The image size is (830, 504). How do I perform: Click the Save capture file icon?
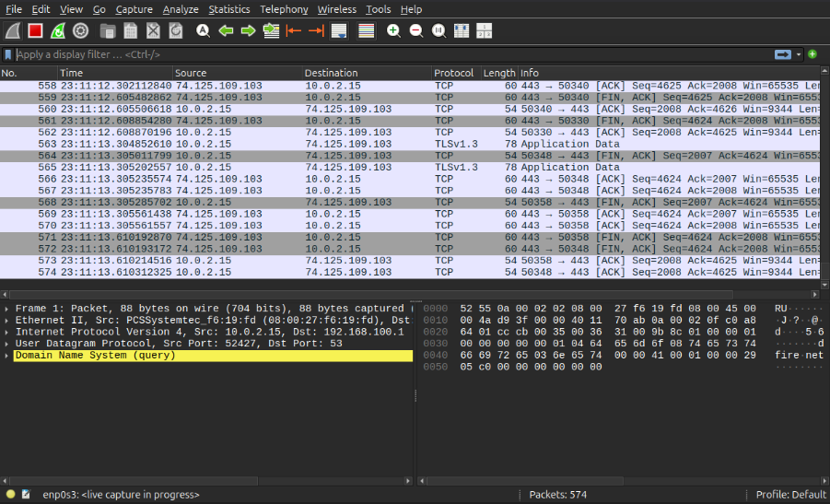point(130,31)
